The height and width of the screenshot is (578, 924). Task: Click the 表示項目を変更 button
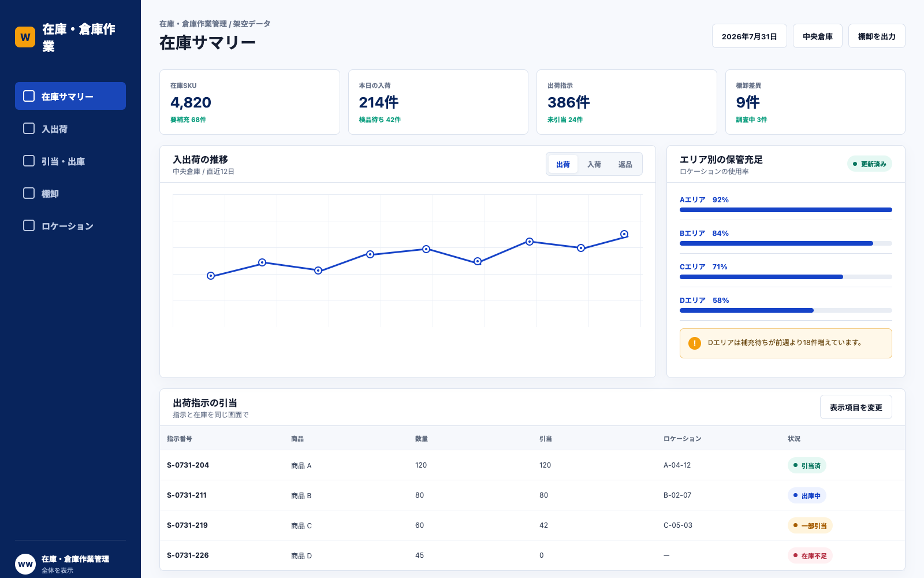[x=856, y=407]
